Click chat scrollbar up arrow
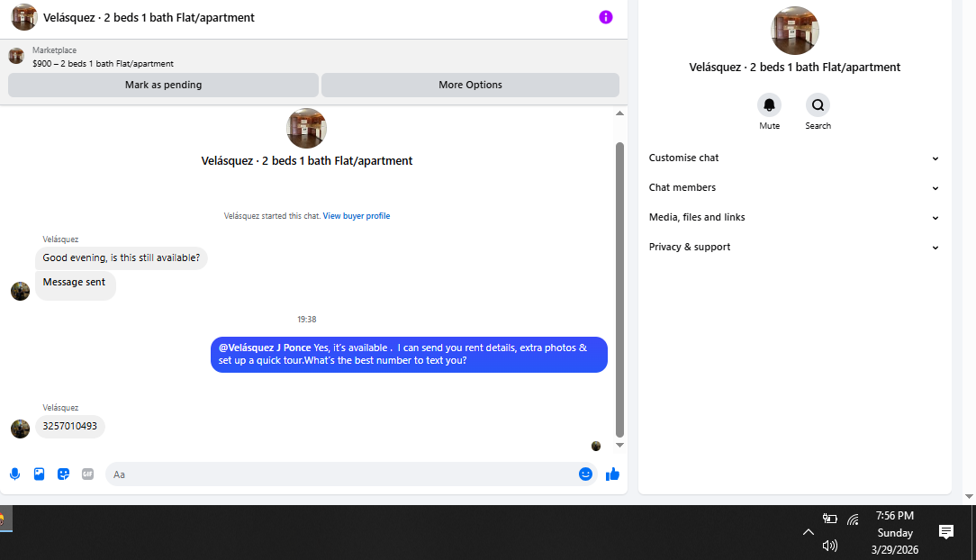The image size is (976, 560). point(619,113)
